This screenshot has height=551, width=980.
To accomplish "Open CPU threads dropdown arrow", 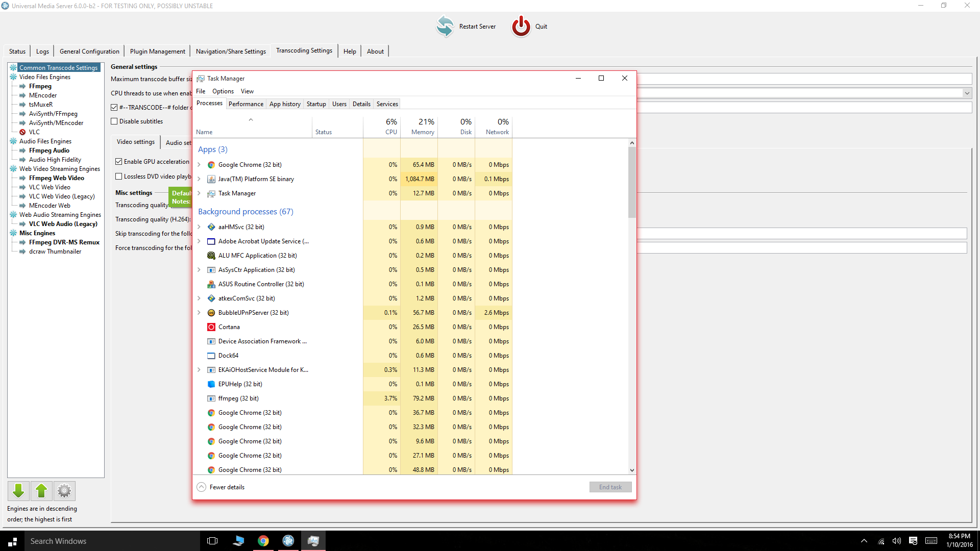I will [x=967, y=93].
